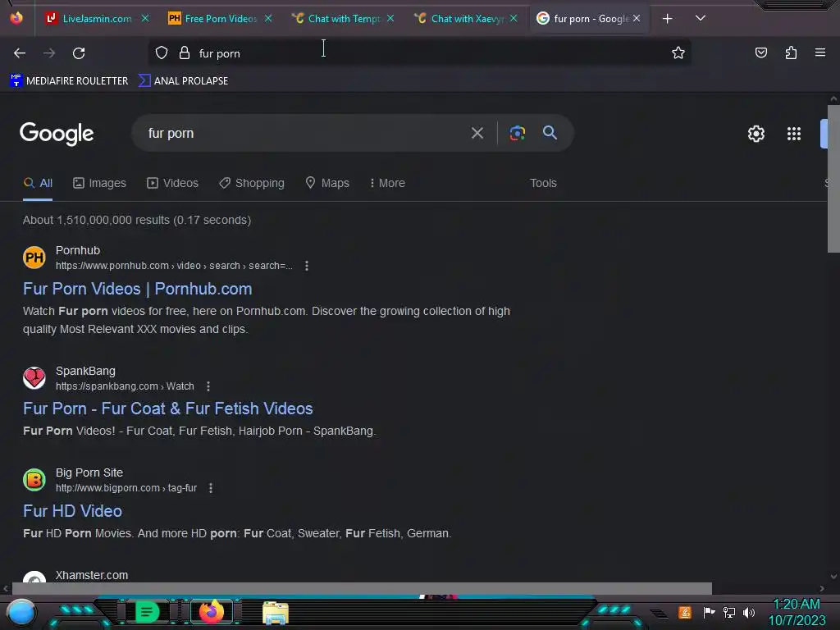Expand the list all tabs chevron

click(x=701, y=18)
